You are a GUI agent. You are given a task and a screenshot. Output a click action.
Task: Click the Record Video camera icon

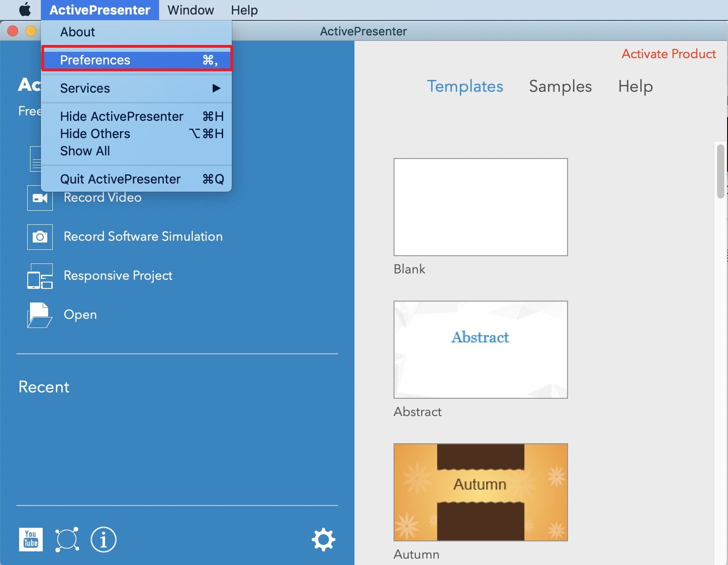(x=40, y=198)
